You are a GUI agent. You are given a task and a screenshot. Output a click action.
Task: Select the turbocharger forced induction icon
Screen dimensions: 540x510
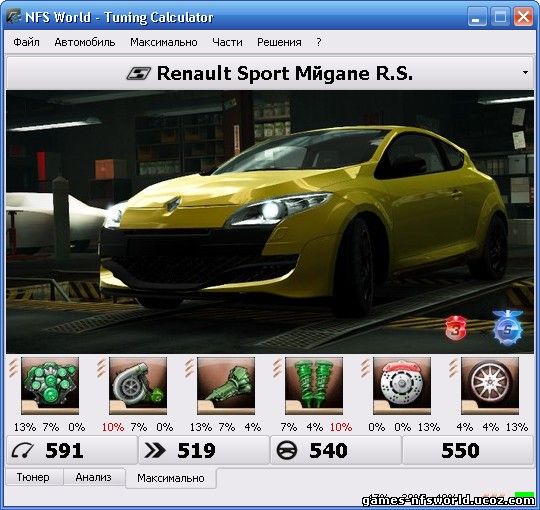click(x=138, y=385)
